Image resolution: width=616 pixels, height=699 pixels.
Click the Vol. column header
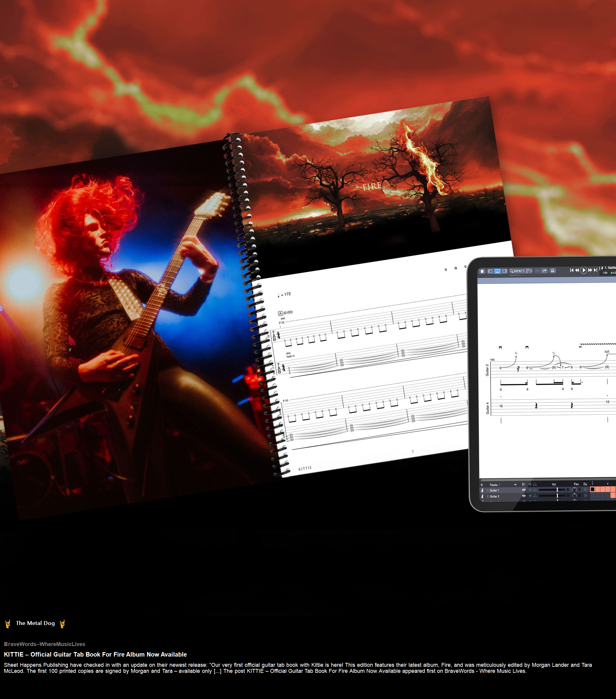tap(554, 484)
